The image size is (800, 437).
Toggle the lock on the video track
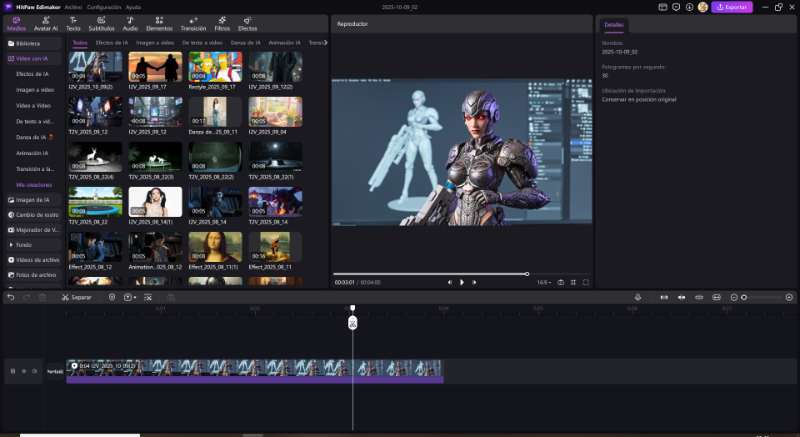click(x=12, y=371)
